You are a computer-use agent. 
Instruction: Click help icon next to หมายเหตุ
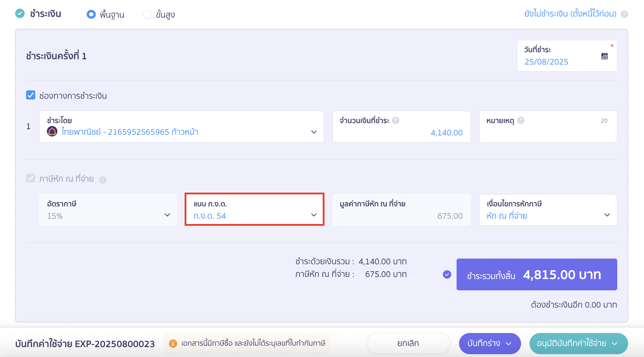(521, 120)
